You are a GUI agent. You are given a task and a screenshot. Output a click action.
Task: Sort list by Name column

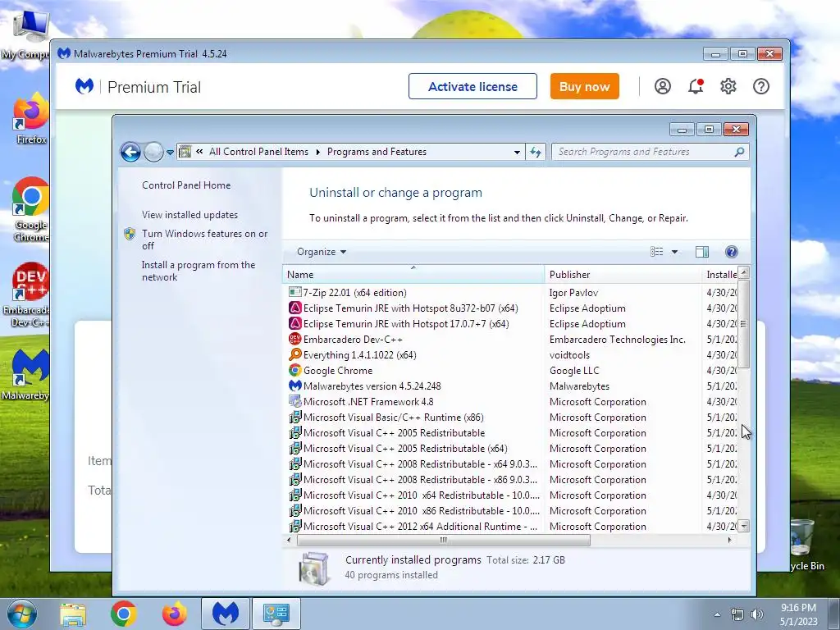point(413,274)
